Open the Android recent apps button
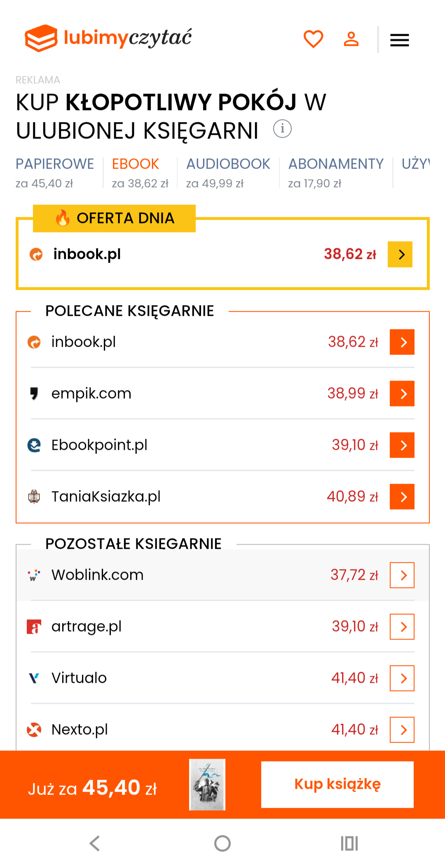 click(349, 843)
